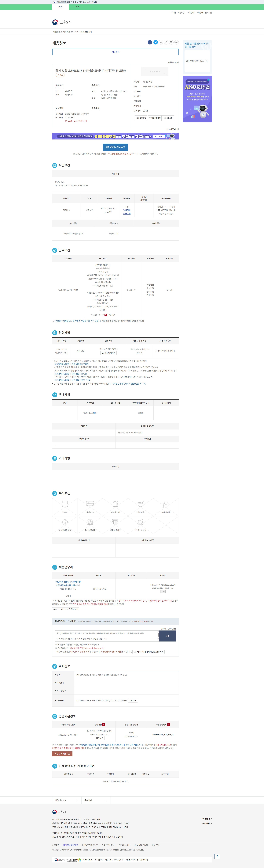The image size is (264, 868).
Task: Click 채용담당자에게 메일로 질문하기
Action: [148, 652]
